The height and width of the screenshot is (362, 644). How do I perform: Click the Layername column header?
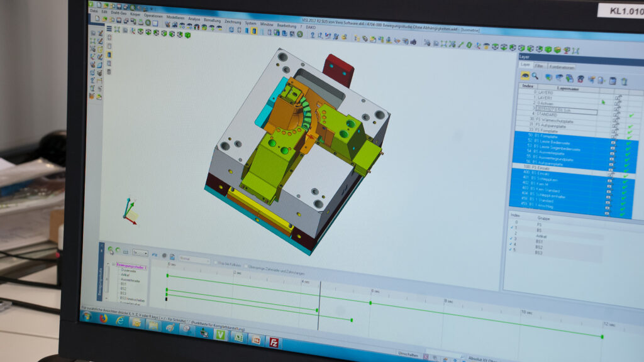point(568,89)
